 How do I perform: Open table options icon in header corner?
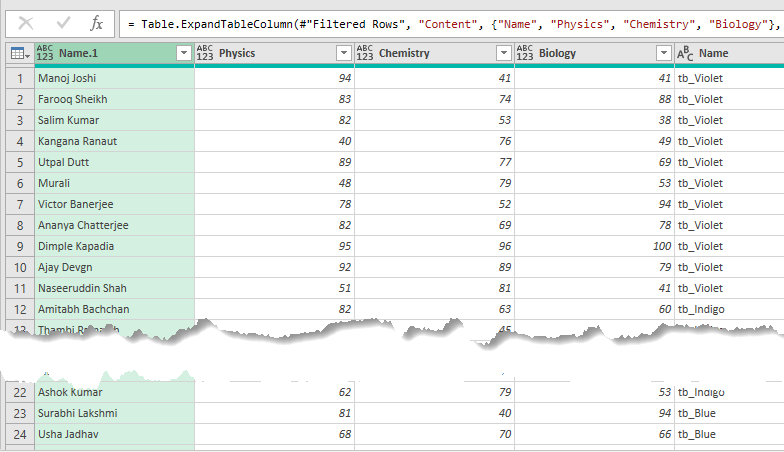pyautogui.click(x=20, y=53)
